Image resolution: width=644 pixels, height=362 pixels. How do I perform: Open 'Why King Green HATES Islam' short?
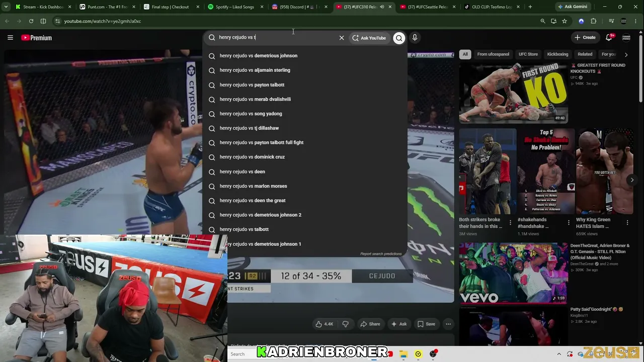pyautogui.click(x=604, y=171)
